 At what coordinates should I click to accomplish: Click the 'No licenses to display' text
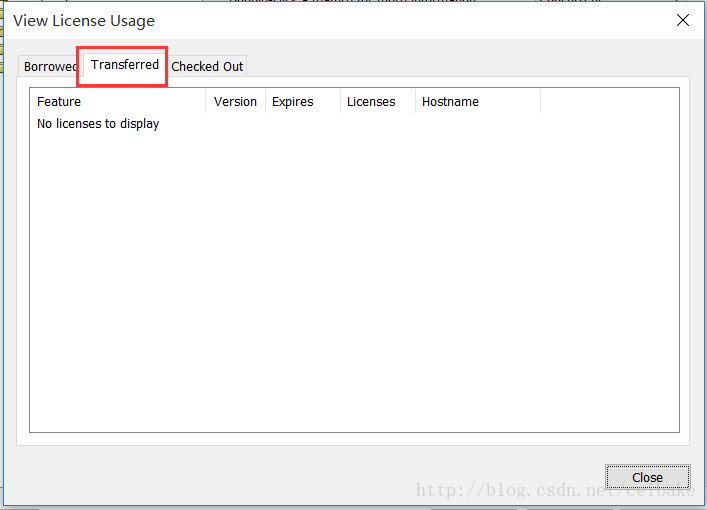pos(98,124)
